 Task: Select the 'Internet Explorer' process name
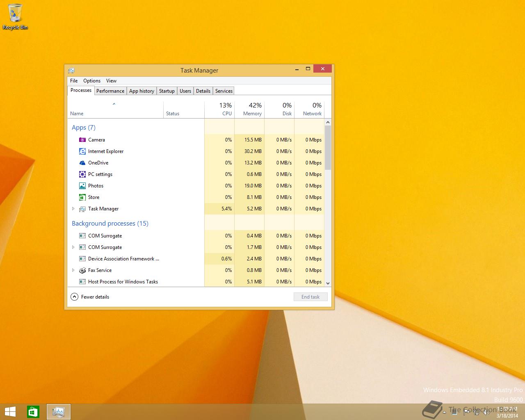[x=106, y=151]
